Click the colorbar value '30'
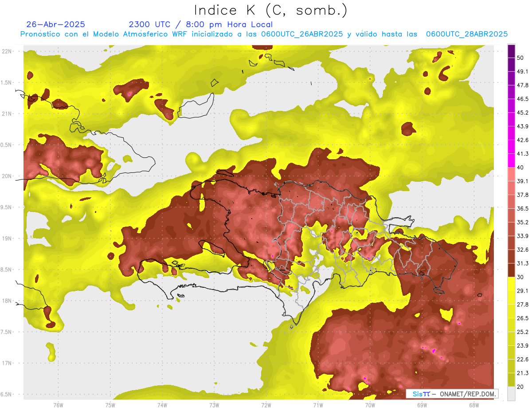 click(x=520, y=277)
